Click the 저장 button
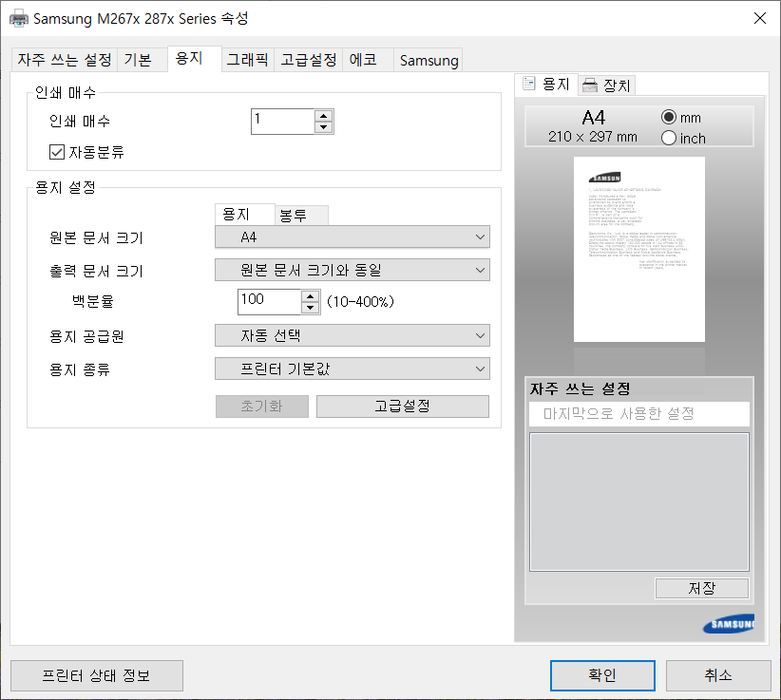This screenshot has height=700, width=781. (702, 589)
